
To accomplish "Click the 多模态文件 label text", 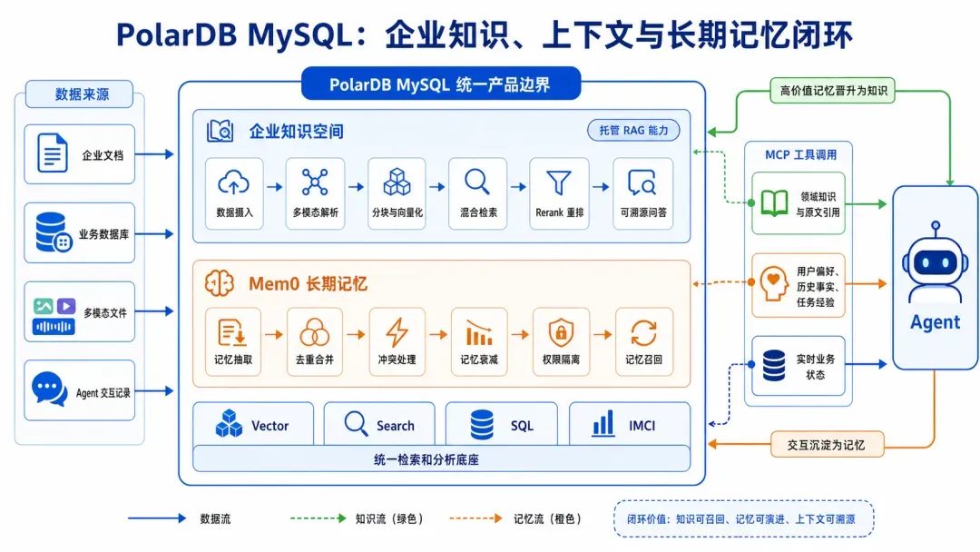I will 105,312.
